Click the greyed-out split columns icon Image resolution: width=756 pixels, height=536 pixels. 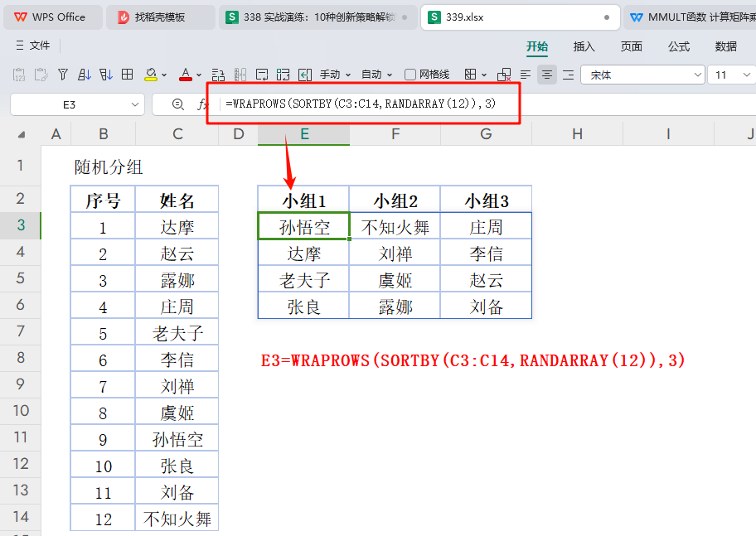240,75
